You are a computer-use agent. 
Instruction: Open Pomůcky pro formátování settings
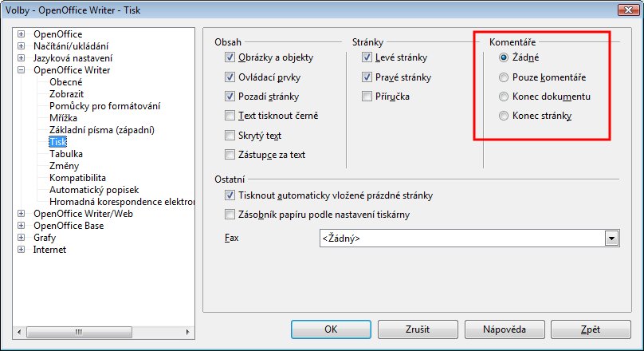coord(104,106)
